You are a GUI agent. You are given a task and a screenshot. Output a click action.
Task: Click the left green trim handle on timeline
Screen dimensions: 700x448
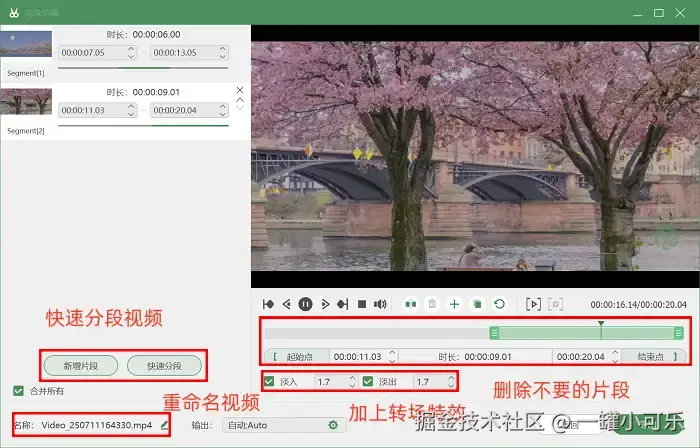[x=494, y=333]
